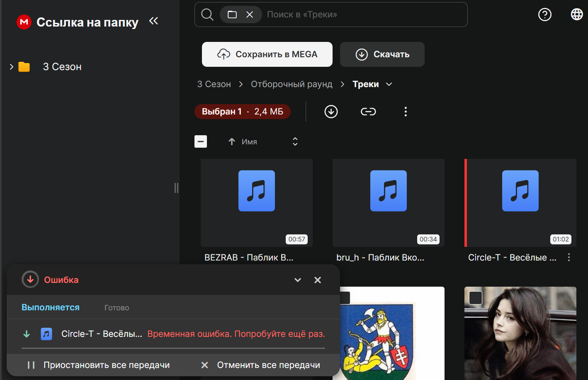Screen dimensions: 588x380
Task: Click the 01:02 duration badge
Action: (561, 239)
